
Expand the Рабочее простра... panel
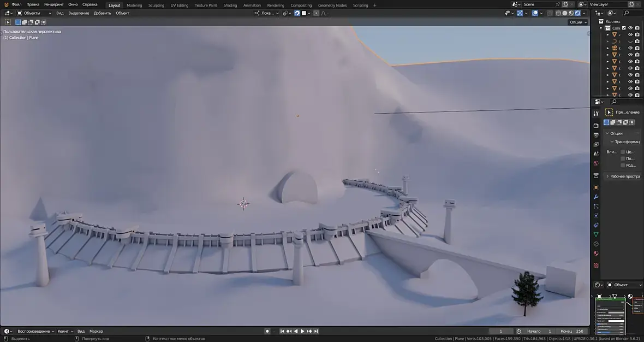(622, 176)
